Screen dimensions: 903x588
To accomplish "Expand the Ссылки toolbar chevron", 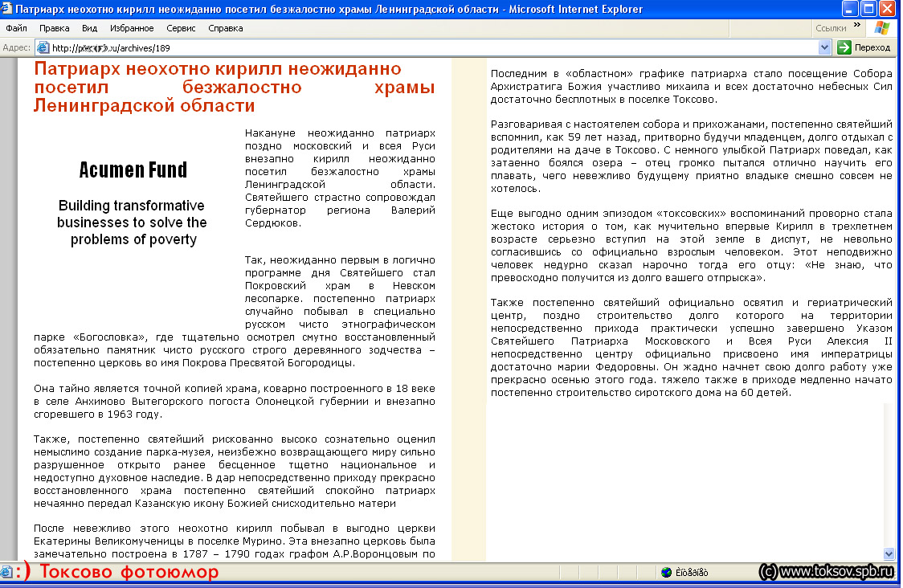I will click(x=857, y=26).
